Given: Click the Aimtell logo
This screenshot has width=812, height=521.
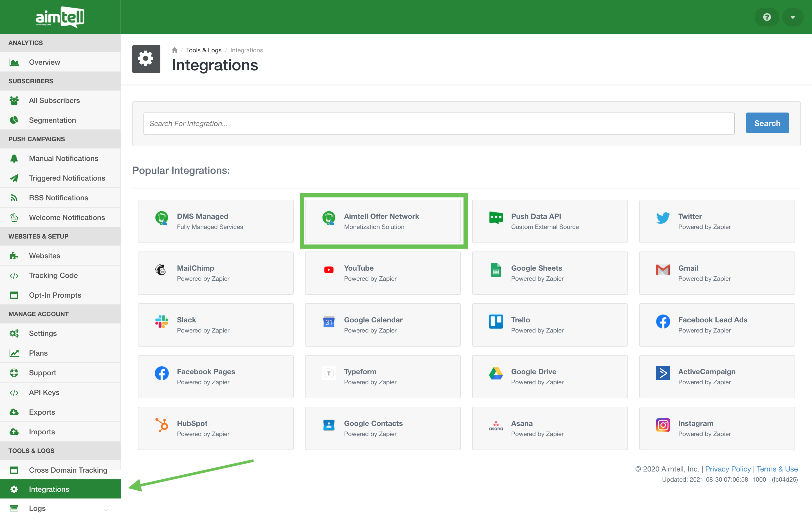Looking at the screenshot, I should 60,17.
